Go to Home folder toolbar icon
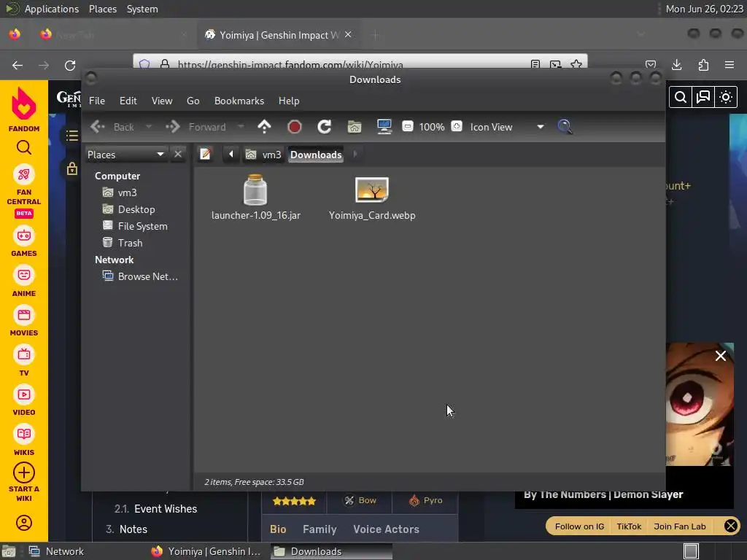Viewport: 747px width, 560px height. click(x=354, y=127)
